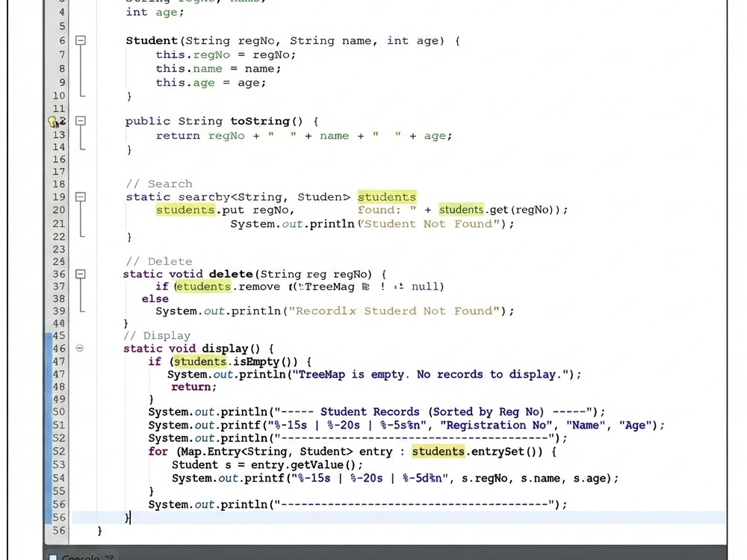The image size is (747, 560).
Task: Click the "return;" statement on line 48
Action: pos(194,387)
